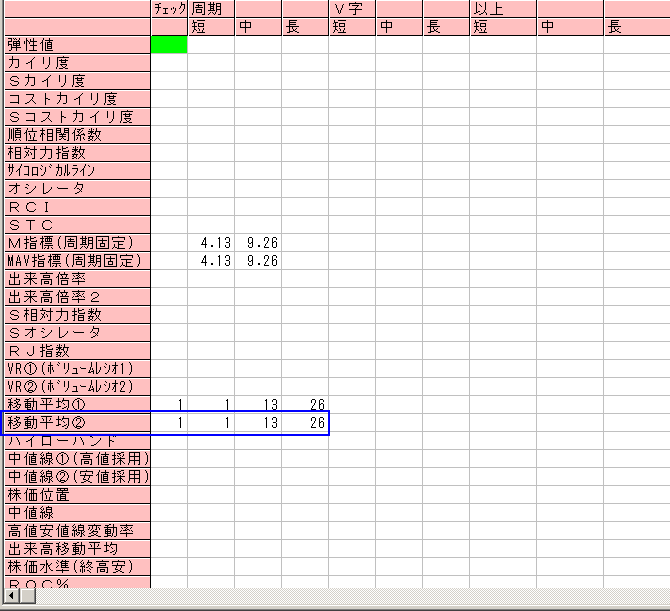Select the S相対力指数 row label
Screen dimensions: 670x611
click(x=77, y=314)
